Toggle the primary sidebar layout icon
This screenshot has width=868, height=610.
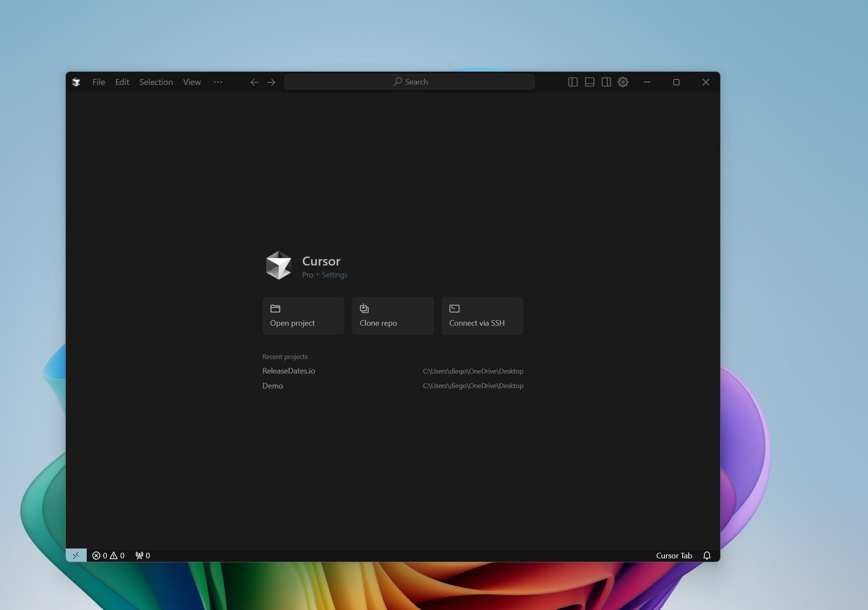[573, 82]
